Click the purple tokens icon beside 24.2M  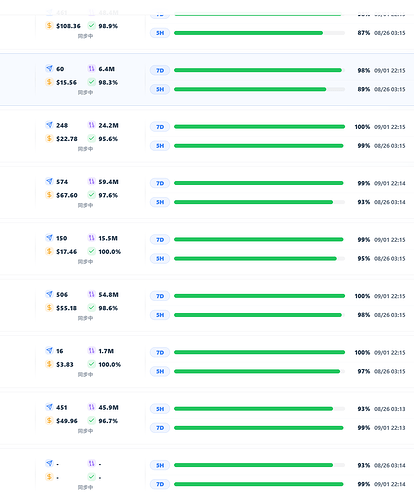click(91, 125)
